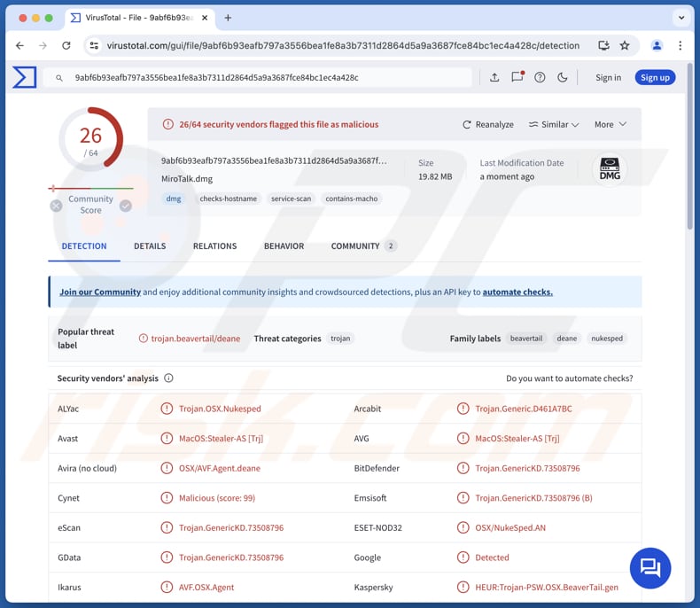Reload the page with refresh icon
This screenshot has height=608, width=700.
click(66, 45)
